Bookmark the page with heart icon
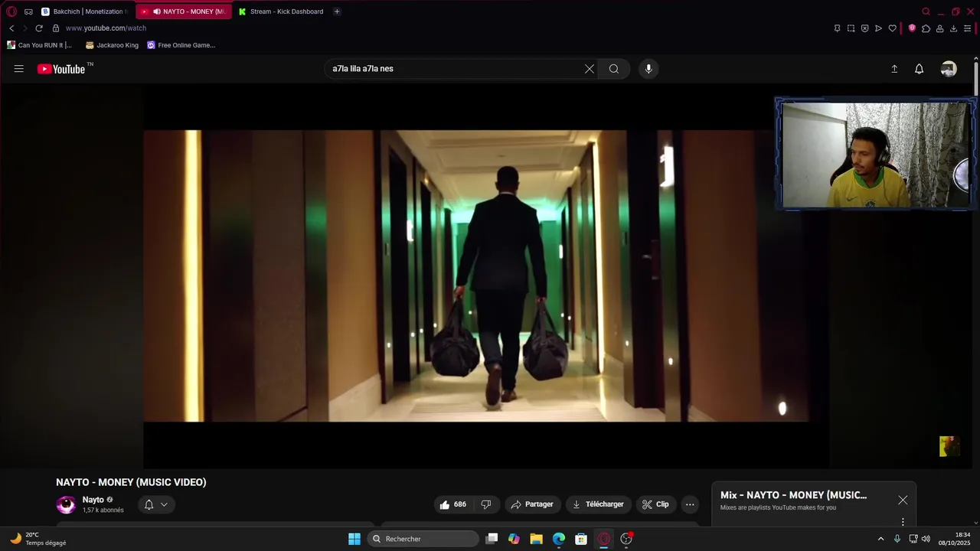The height and width of the screenshot is (551, 980). pyautogui.click(x=892, y=28)
